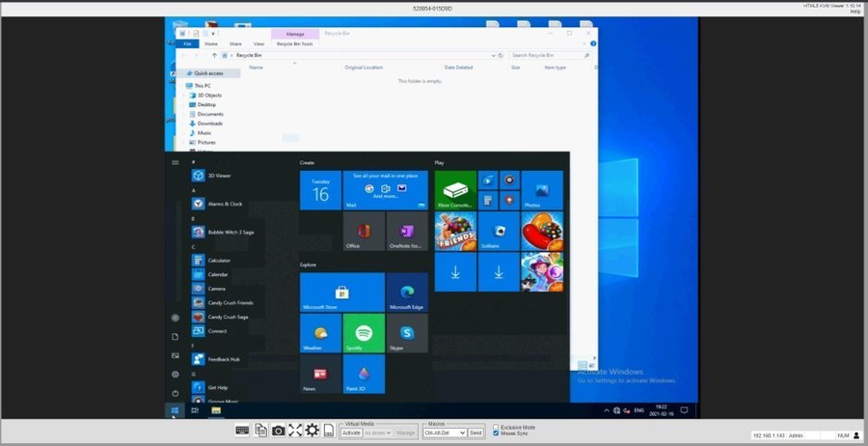Open the Microsoft Store tile
The width and height of the screenshot is (868, 446).
[342, 292]
